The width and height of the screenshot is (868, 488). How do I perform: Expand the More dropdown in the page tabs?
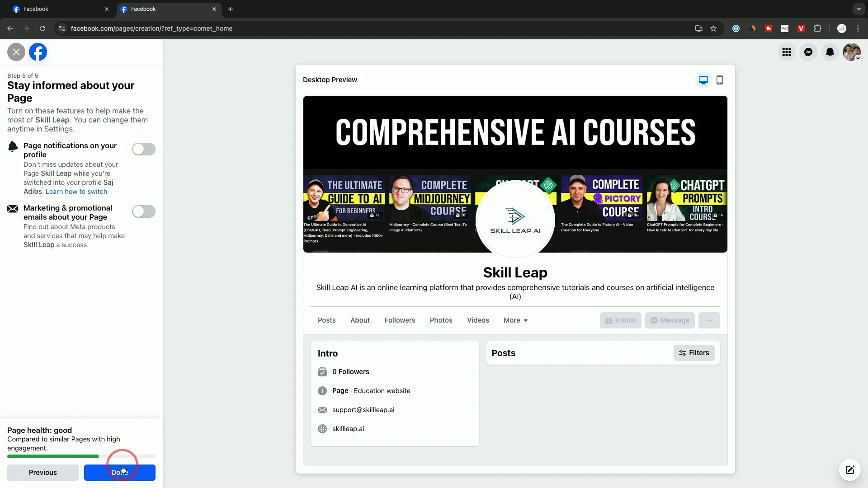pos(516,320)
